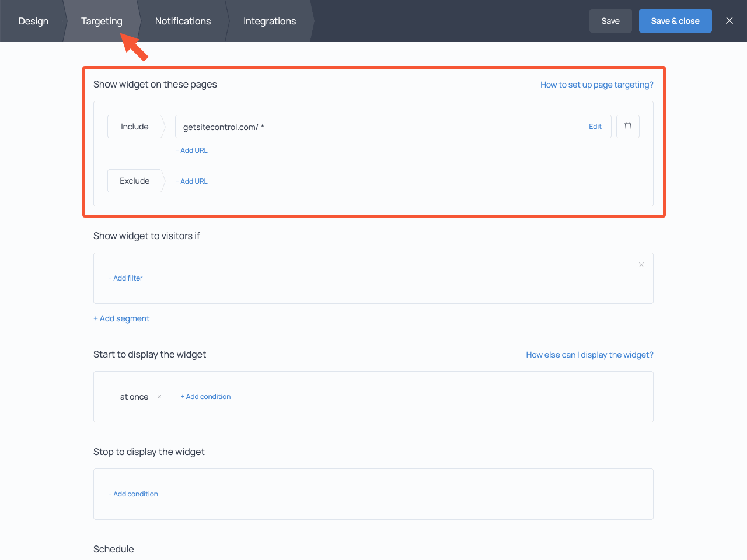This screenshot has height=560, width=747.
Task: Add a URL under Include
Action: [x=191, y=150]
